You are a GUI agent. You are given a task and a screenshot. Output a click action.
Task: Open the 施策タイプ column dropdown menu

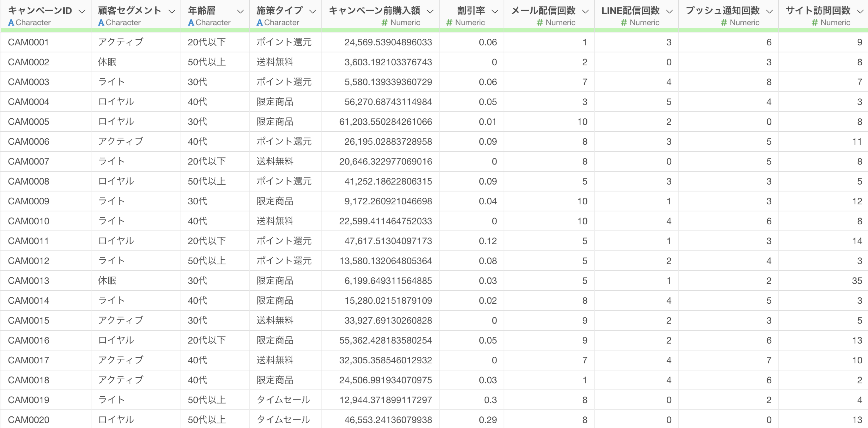click(313, 12)
